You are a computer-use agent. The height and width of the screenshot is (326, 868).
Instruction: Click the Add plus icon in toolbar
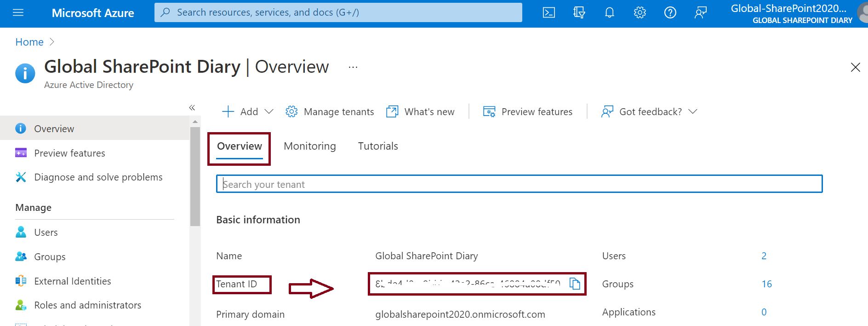pos(228,111)
